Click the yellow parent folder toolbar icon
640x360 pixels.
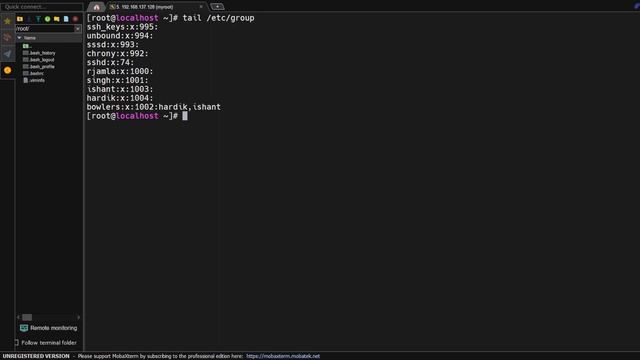tap(20, 19)
